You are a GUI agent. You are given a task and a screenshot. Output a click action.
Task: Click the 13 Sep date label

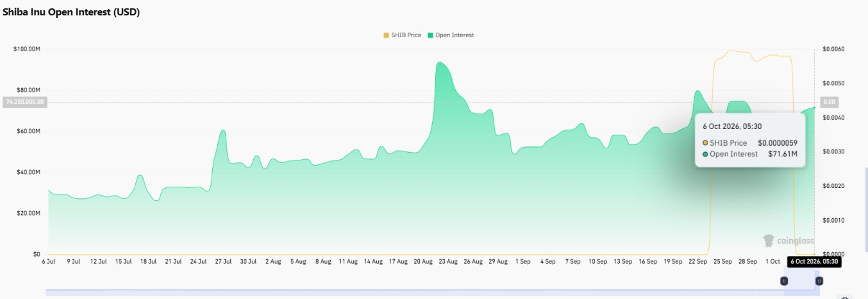click(x=623, y=262)
